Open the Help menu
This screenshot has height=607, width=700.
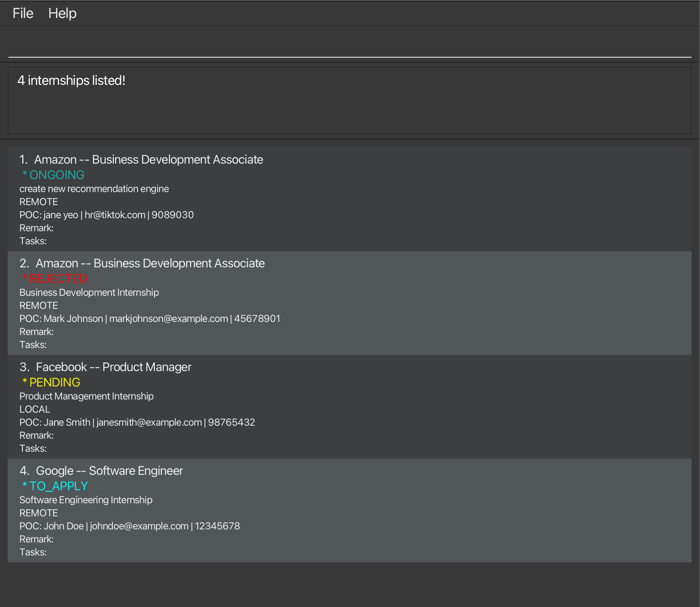click(x=62, y=13)
